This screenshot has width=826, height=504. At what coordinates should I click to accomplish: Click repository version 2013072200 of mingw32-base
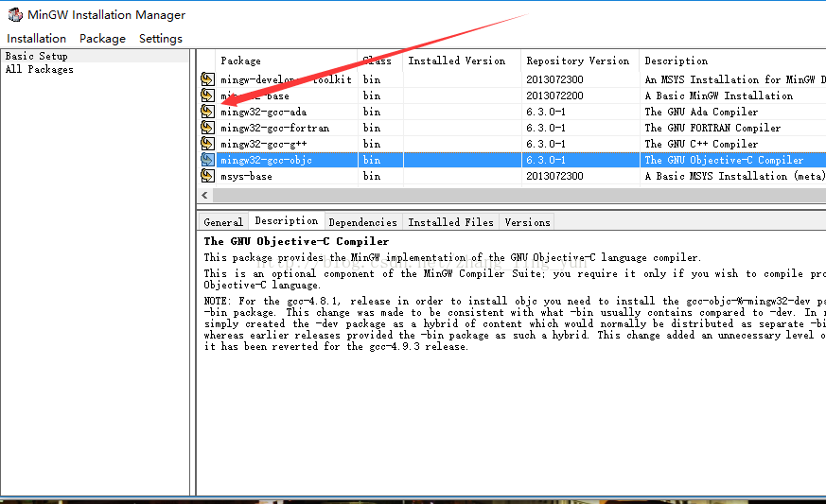[554, 96]
